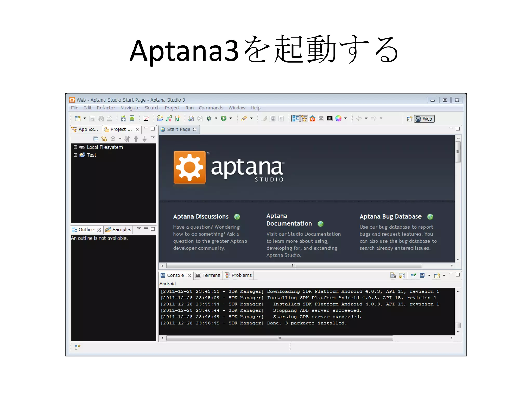Image resolution: width=532 pixels, height=399 pixels.
Task: Close the Console tab
Action: point(189,275)
